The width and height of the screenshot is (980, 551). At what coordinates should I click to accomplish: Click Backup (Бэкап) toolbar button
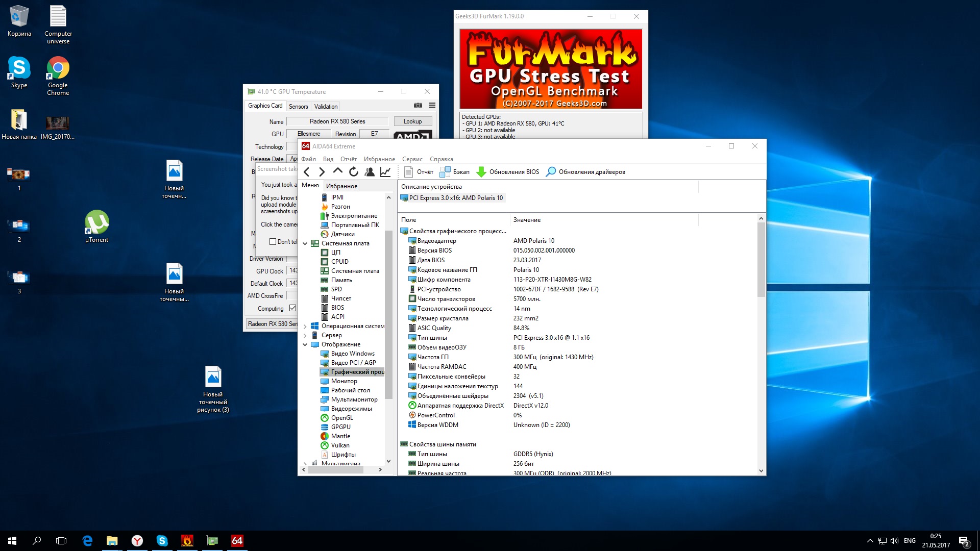tap(455, 172)
